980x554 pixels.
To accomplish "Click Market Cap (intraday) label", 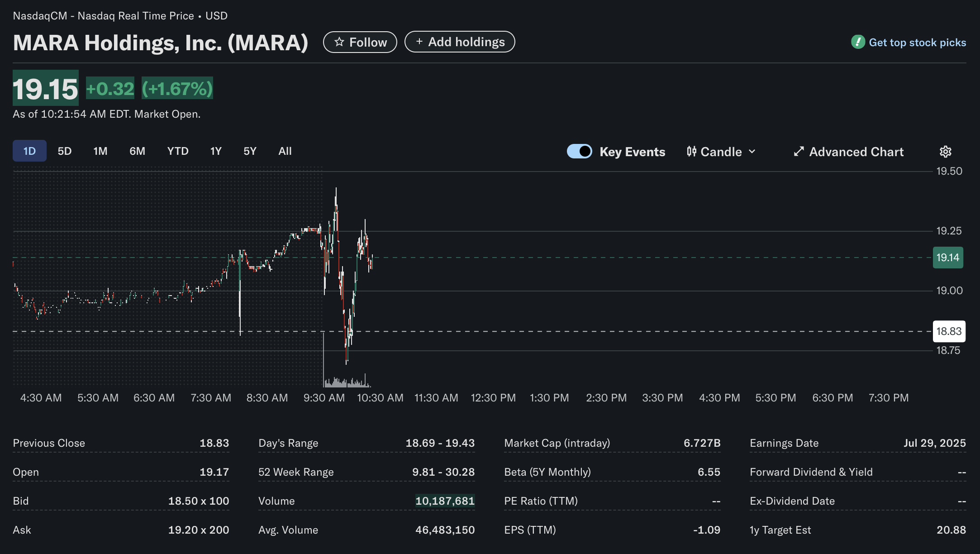I will pyautogui.click(x=557, y=443).
